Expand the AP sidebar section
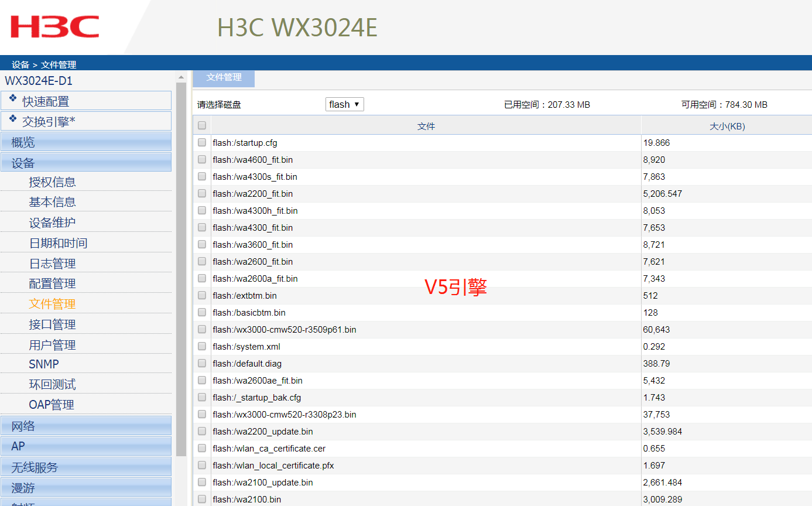This screenshot has width=812, height=506. pos(86,446)
